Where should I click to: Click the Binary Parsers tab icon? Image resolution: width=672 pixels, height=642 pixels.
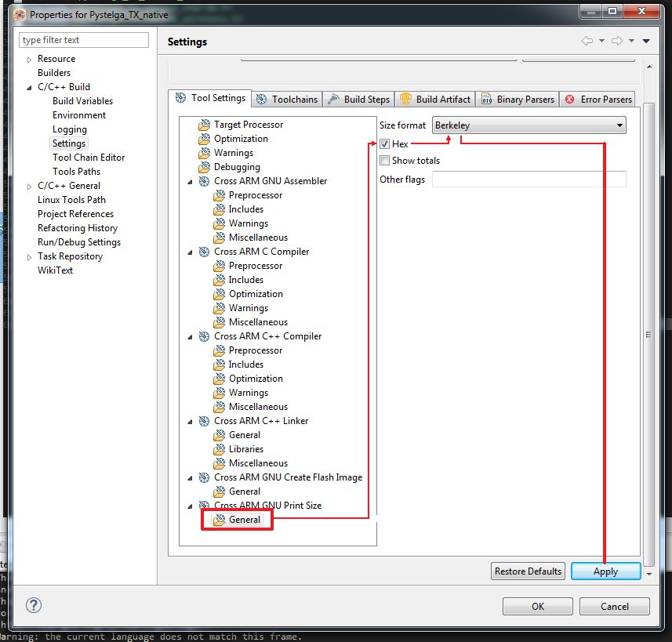(486, 100)
